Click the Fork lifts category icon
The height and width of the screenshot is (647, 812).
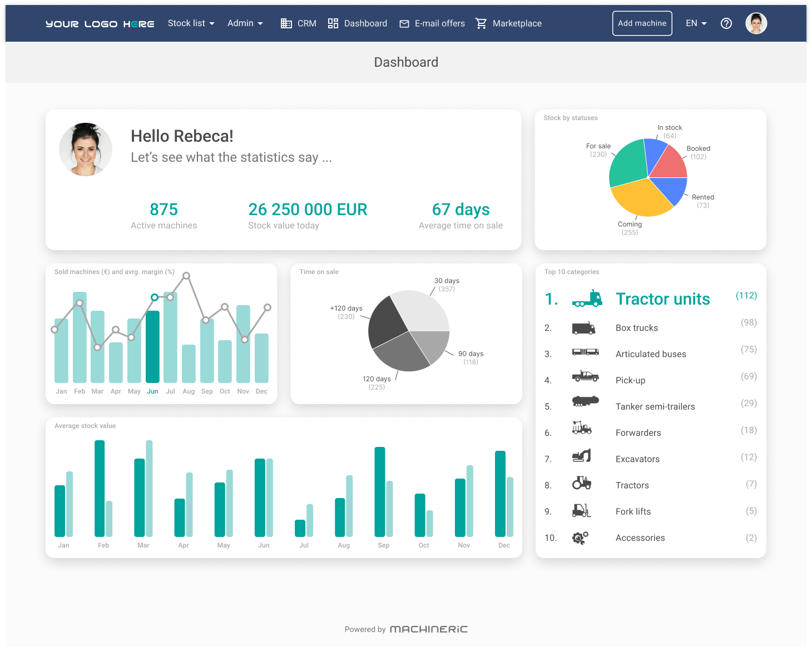click(x=581, y=510)
